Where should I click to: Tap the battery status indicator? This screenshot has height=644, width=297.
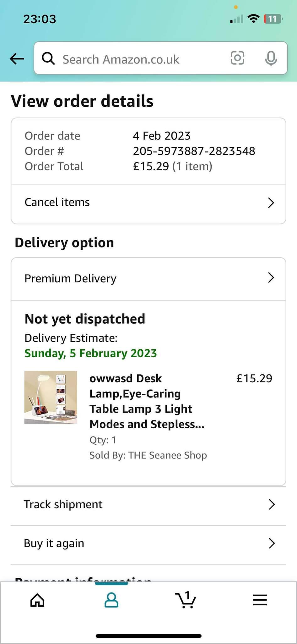click(273, 19)
